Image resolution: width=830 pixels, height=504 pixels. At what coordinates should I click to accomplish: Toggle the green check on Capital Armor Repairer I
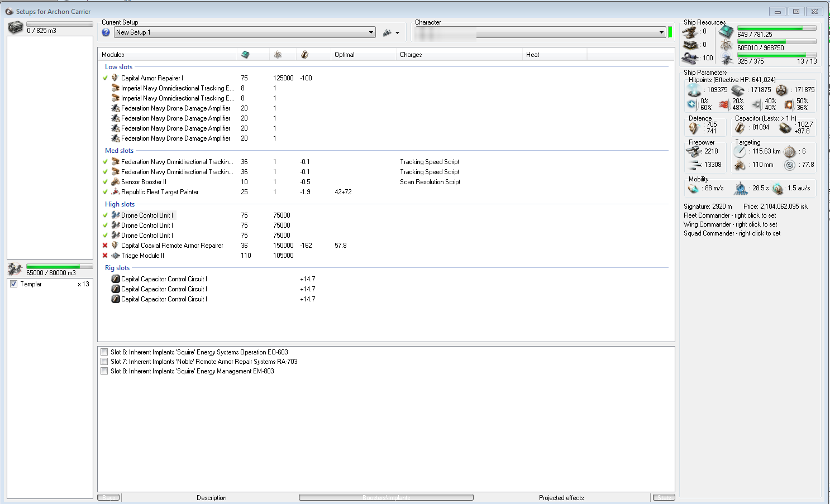click(x=105, y=78)
